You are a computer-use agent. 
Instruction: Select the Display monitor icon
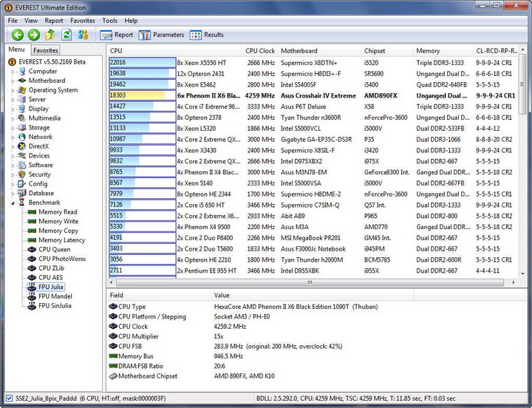pyautogui.click(x=22, y=109)
